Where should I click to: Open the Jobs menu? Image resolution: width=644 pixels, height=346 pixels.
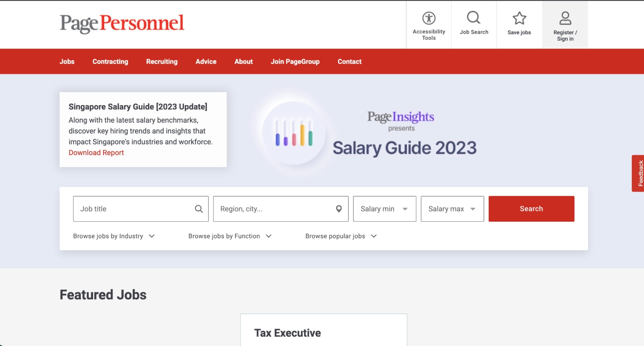pos(67,62)
